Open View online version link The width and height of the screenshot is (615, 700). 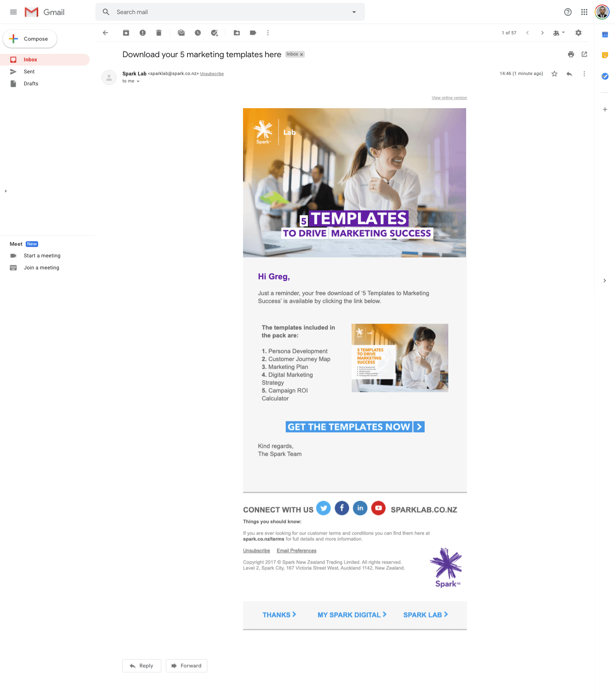pos(449,98)
